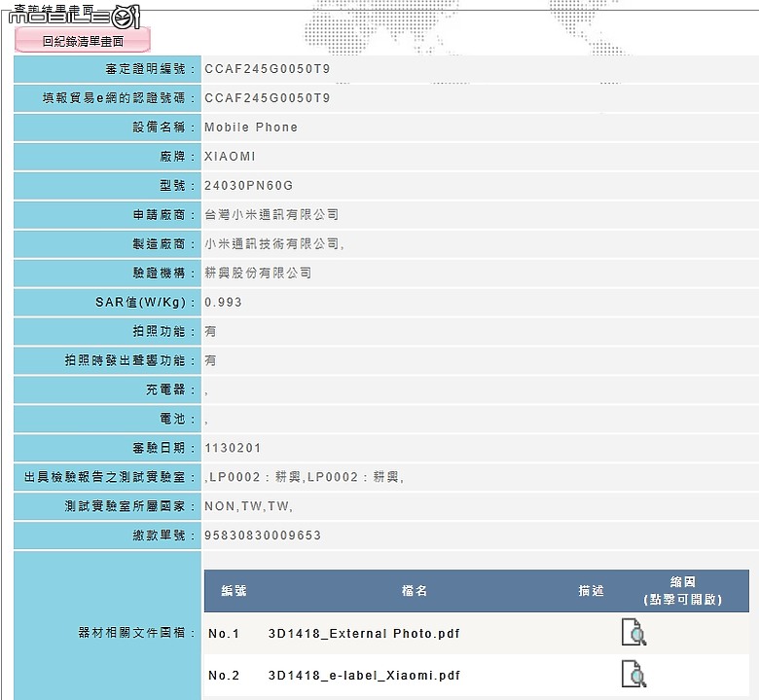This screenshot has height=700, width=759.
Task: Click the 充電器 label
Action: point(170,389)
